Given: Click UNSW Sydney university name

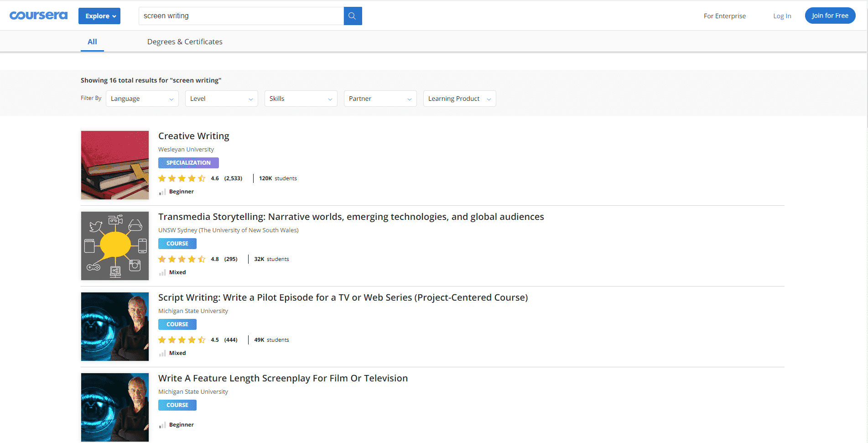Looking at the screenshot, I should pyautogui.click(x=229, y=230).
